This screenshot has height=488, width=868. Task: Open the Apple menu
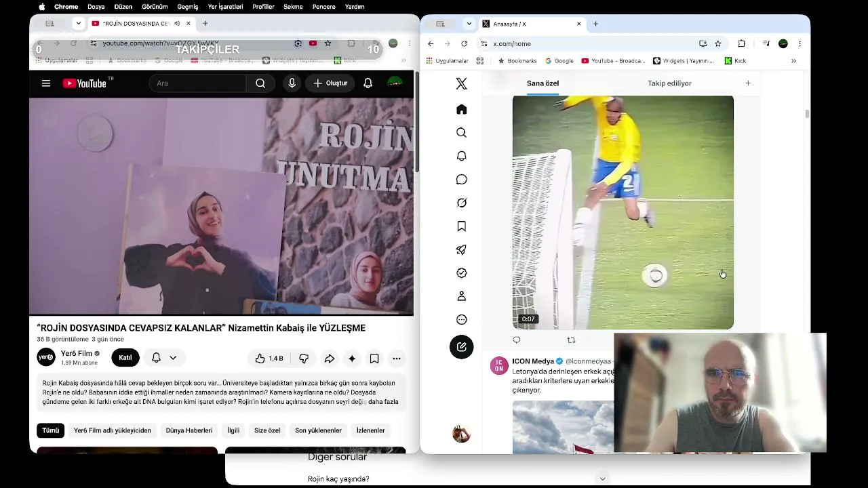tap(42, 7)
